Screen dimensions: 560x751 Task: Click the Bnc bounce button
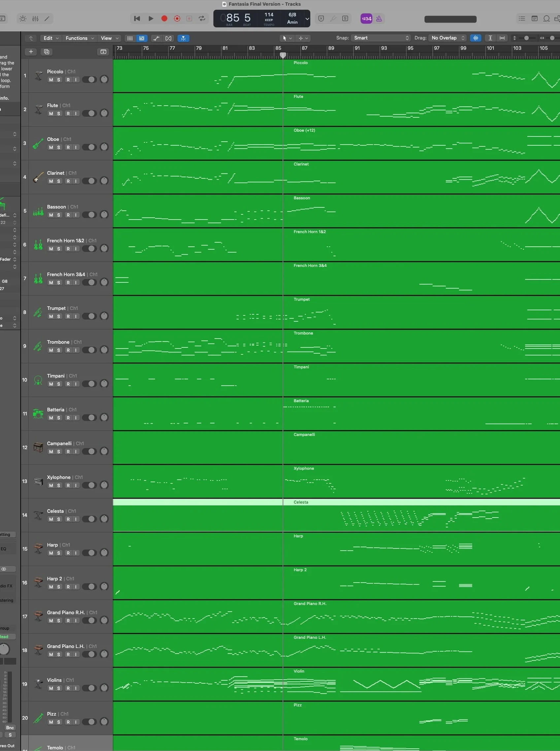(x=10, y=728)
